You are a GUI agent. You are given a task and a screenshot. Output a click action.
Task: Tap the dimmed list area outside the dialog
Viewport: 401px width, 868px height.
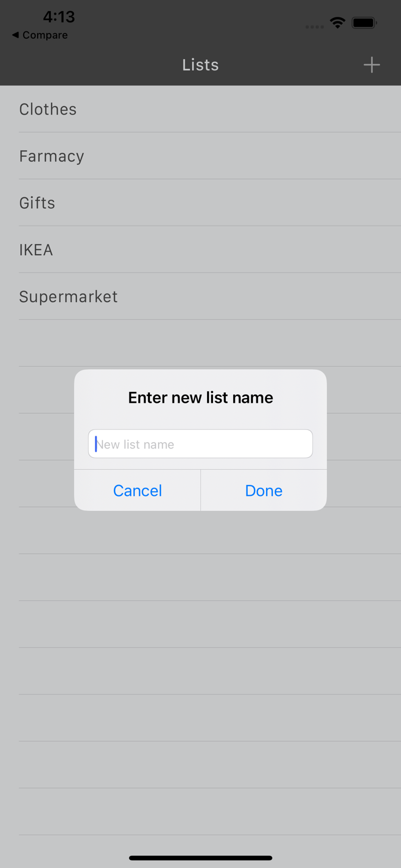tap(200, 637)
